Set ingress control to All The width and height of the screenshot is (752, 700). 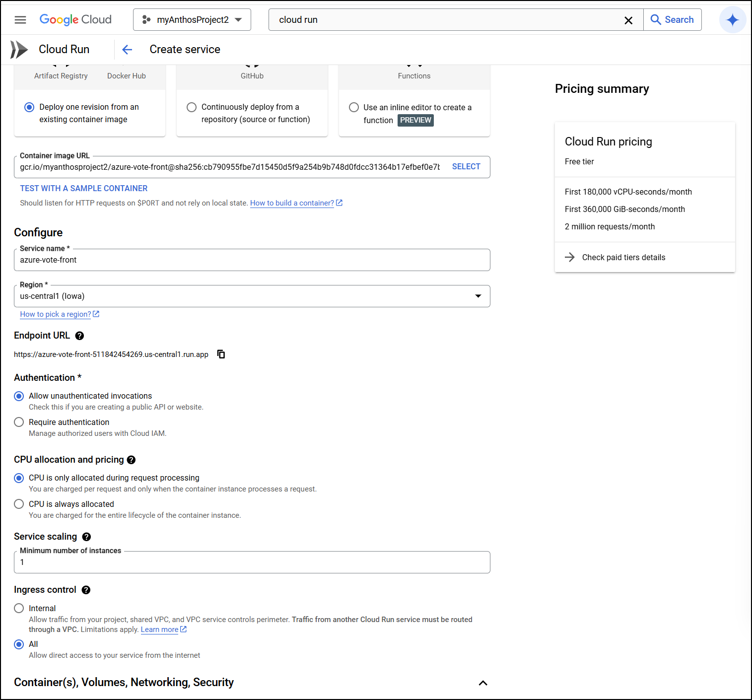click(x=19, y=644)
